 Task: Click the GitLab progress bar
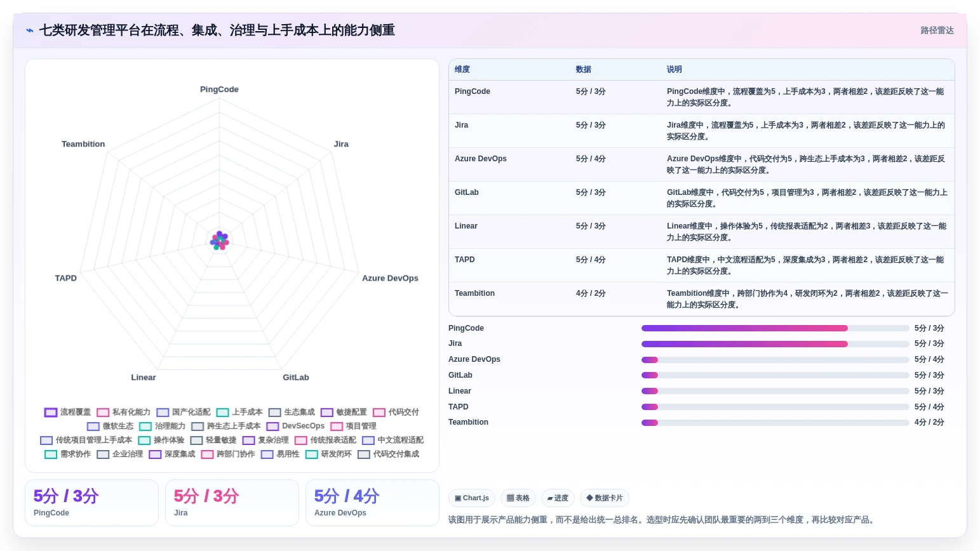[775, 375]
